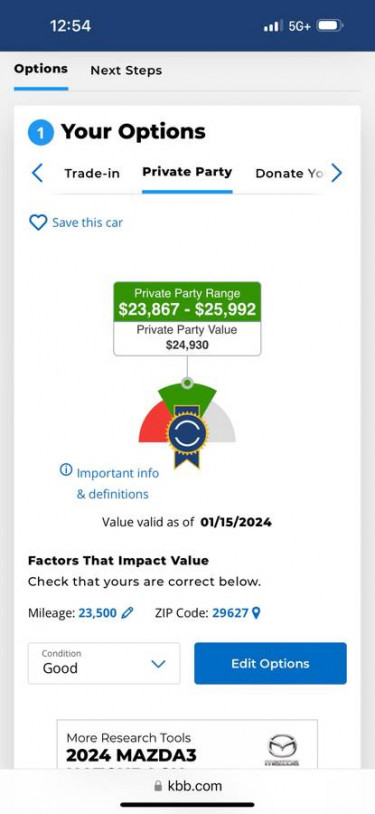Image resolution: width=375 pixels, height=814 pixels.
Task: Tap the pencil icon beside mileage
Action: pyautogui.click(x=127, y=613)
